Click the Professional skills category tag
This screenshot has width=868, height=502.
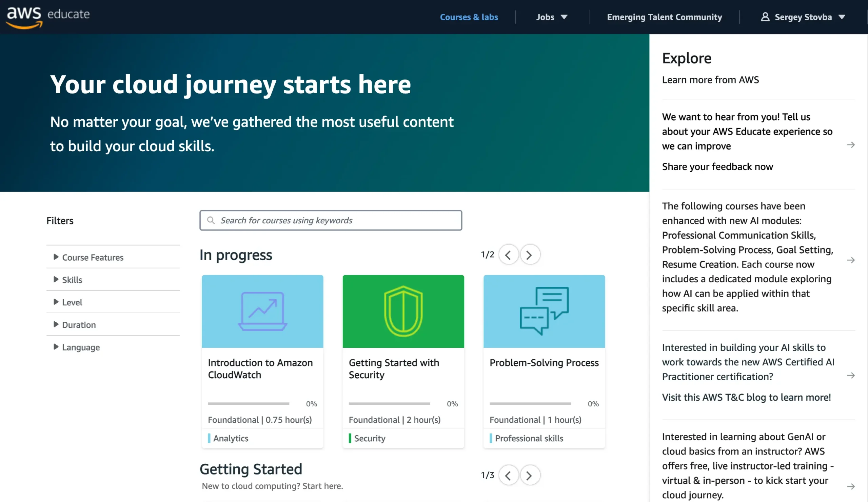click(527, 438)
